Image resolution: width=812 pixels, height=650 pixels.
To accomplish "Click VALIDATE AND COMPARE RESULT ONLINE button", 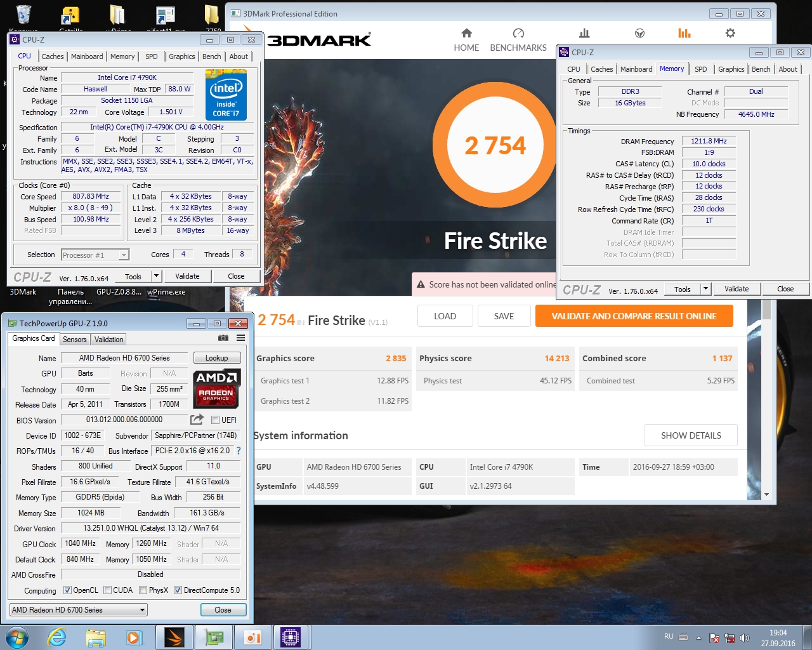I will click(634, 316).
